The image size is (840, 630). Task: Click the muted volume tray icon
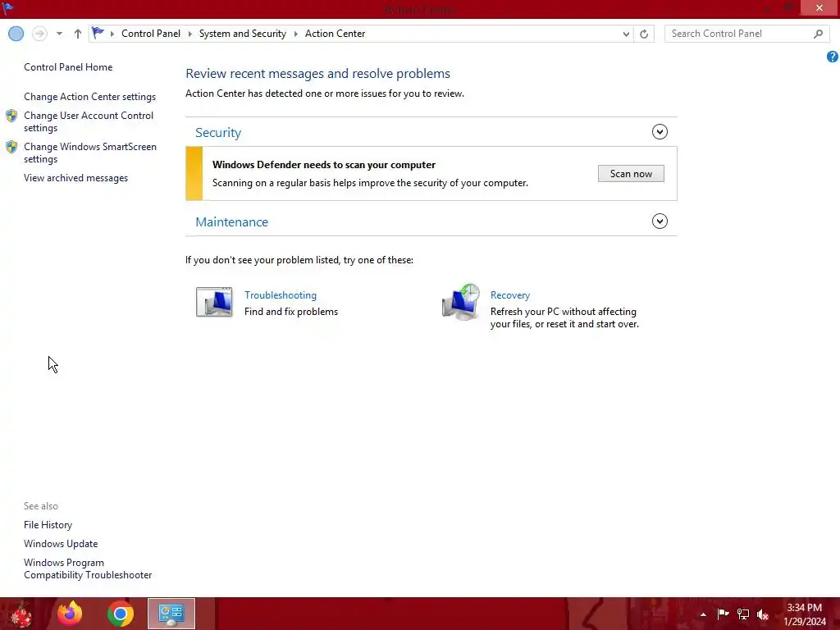(763, 614)
